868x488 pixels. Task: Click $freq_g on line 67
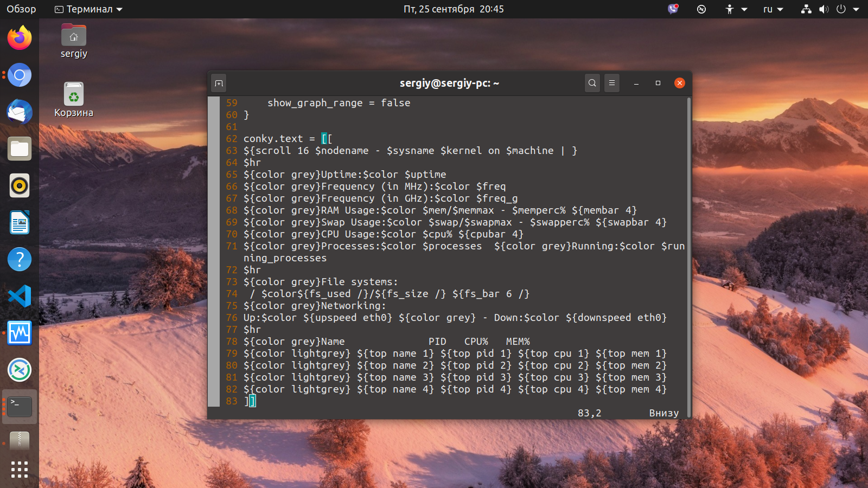(x=497, y=198)
